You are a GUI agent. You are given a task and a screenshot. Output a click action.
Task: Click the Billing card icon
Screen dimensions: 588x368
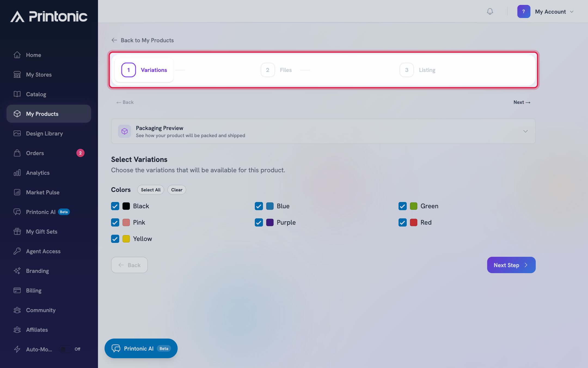17,290
